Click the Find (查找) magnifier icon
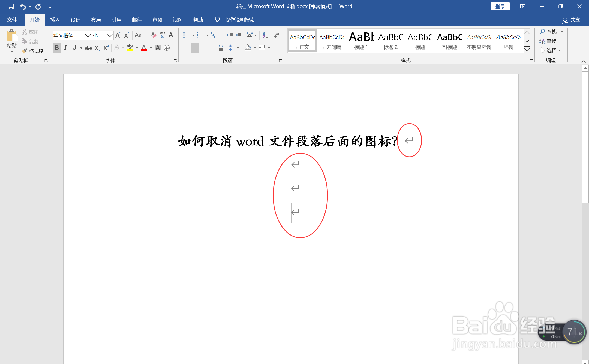The width and height of the screenshot is (589, 364). tap(542, 32)
